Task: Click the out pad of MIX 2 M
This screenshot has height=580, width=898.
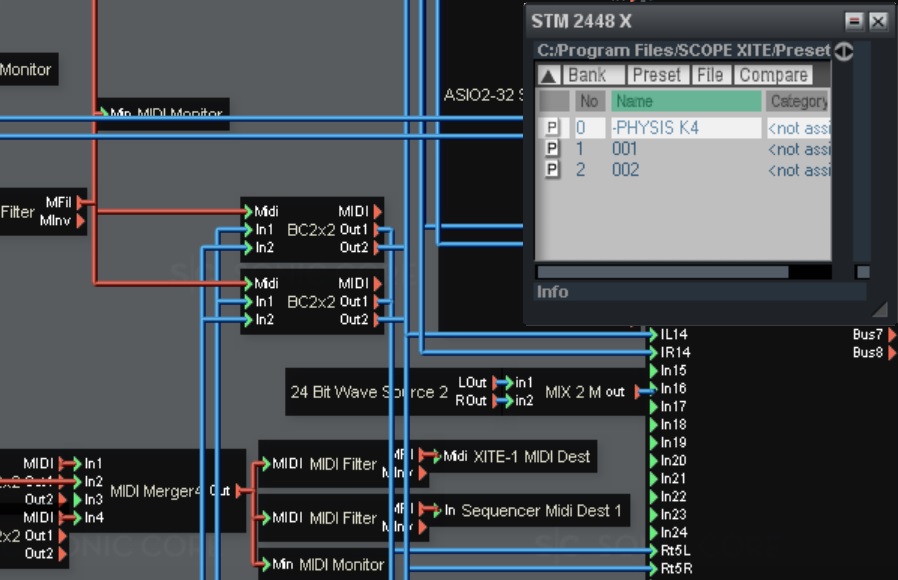Action: coord(637,392)
